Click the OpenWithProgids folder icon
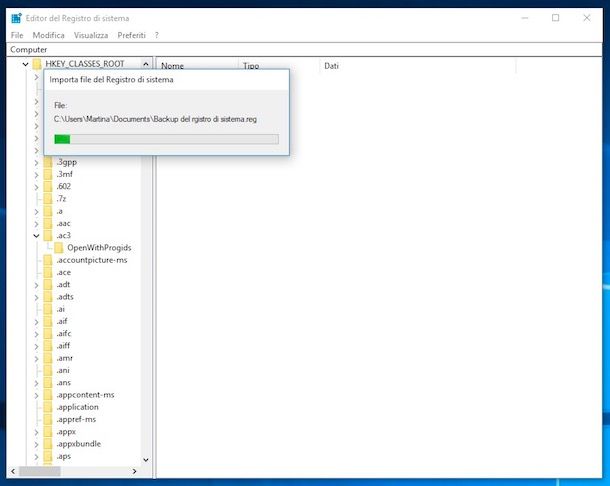Screen dimensions: 610x486 pyautogui.click(x=58, y=247)
